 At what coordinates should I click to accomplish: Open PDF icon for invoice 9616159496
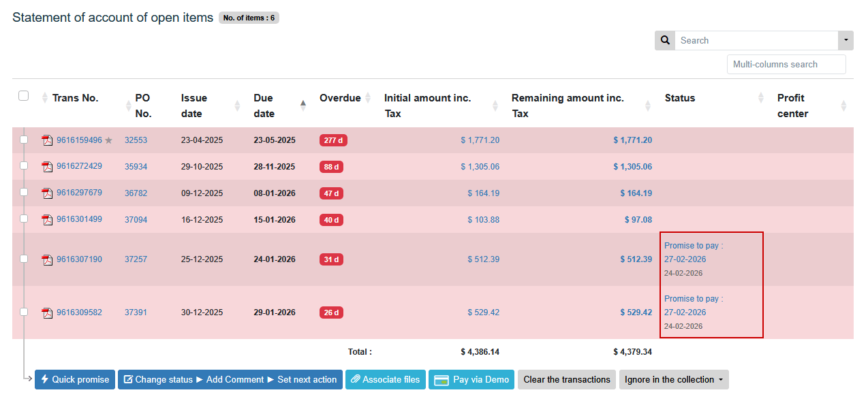click(47, 140)
